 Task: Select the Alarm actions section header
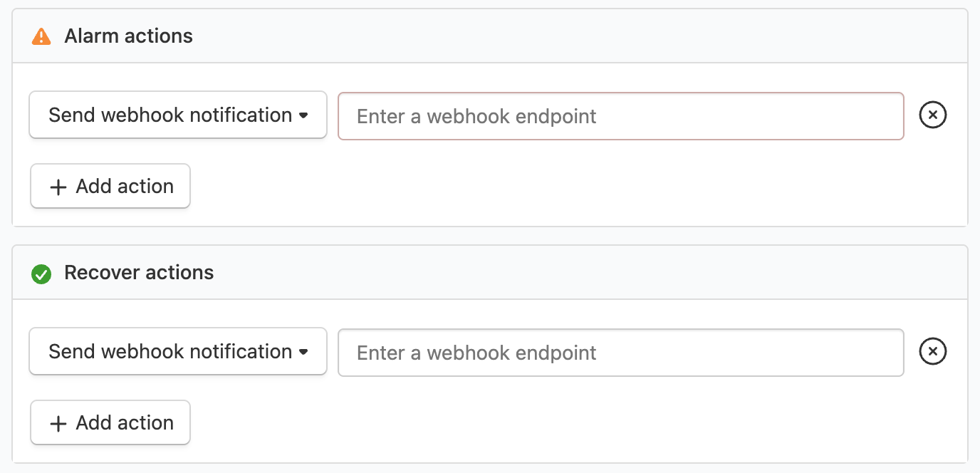[128, 36]
